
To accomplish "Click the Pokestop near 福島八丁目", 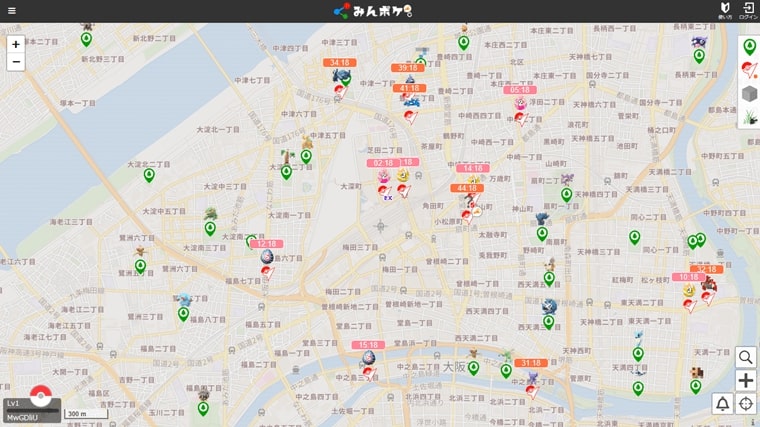I will tap(183, 315).
